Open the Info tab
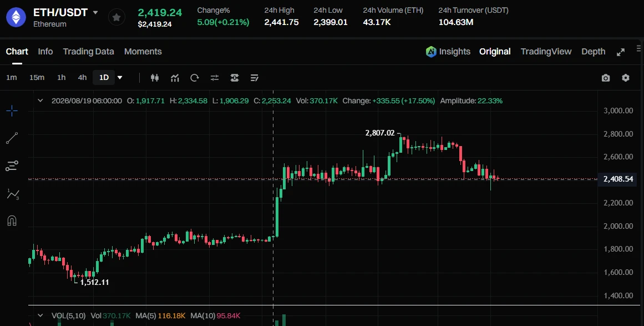The height and width of the screenshot is (326, 644). [x=45, y=52]
